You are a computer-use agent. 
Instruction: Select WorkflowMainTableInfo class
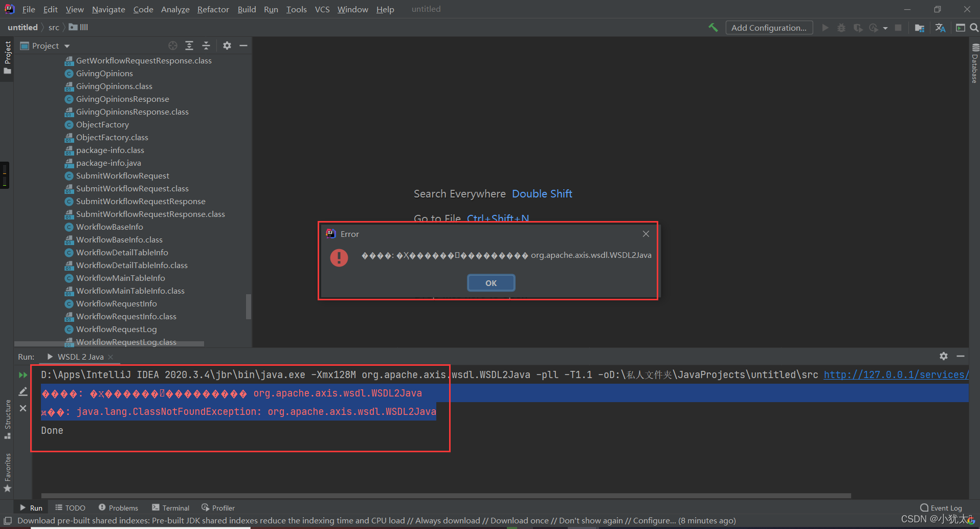click(x=121, y=278)
